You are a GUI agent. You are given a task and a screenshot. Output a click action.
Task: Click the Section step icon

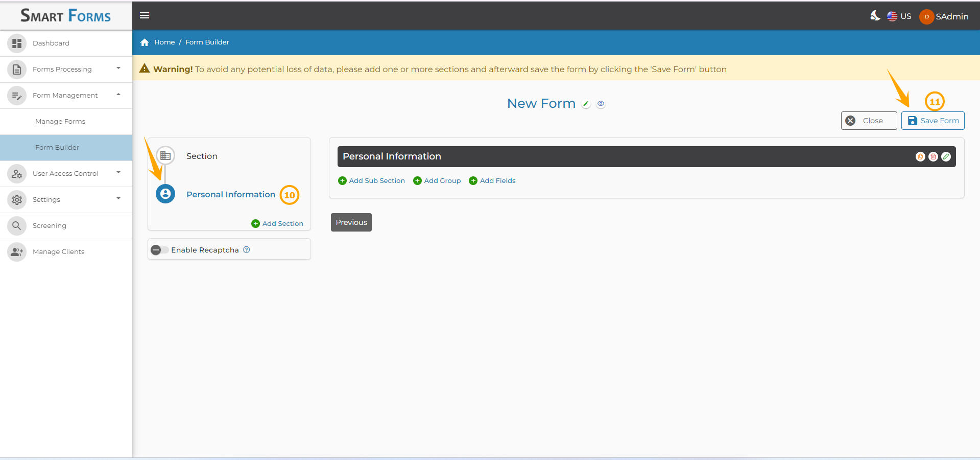tap(165, 155)
